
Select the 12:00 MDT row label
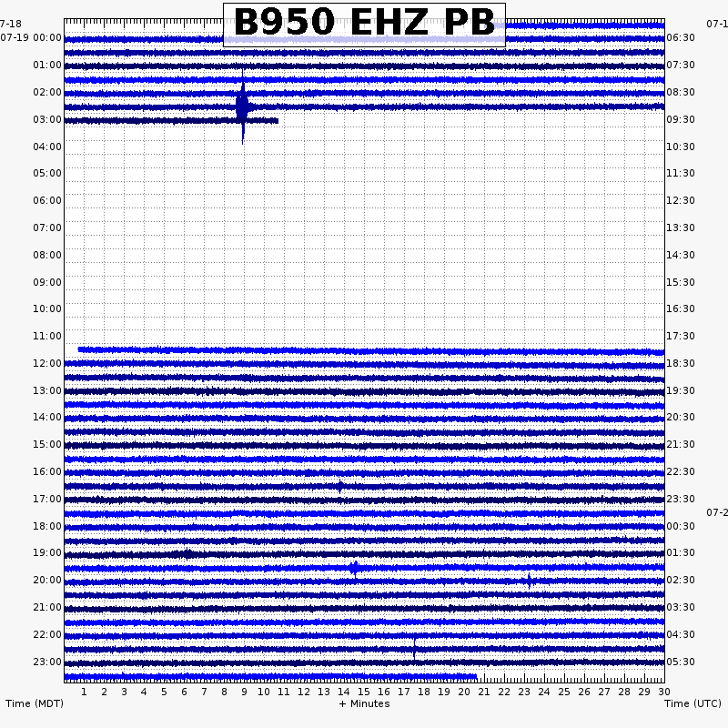pos(47,363)
